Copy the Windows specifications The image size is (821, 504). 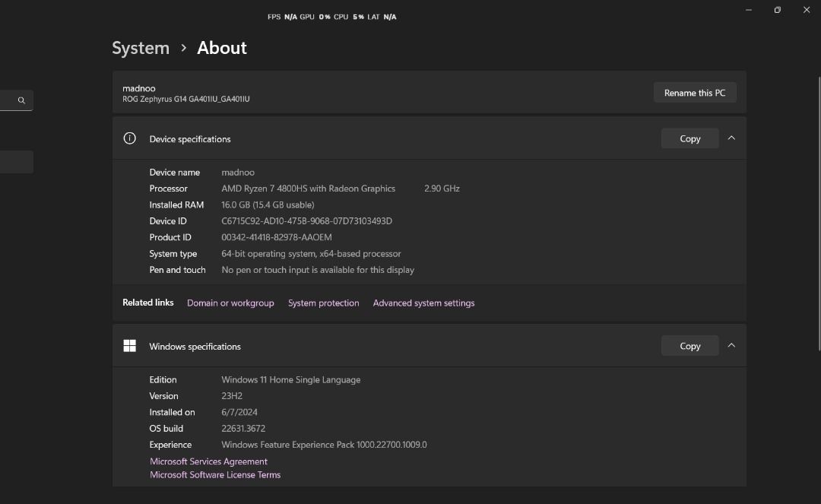[689, 346]
